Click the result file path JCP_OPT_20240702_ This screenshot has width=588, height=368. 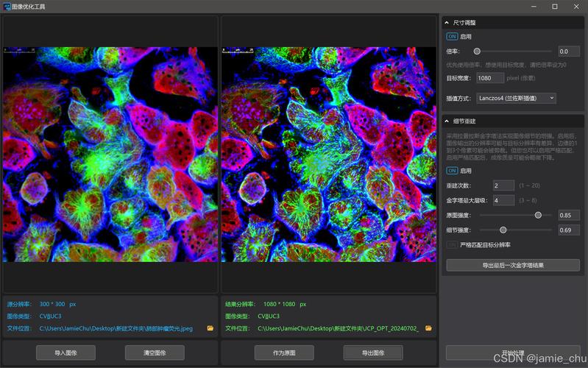(338, 328)
